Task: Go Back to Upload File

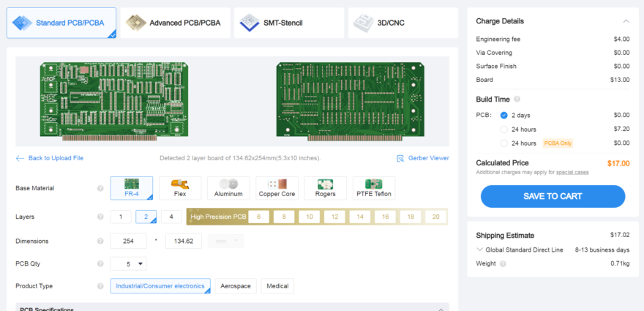Action: [x=50, y=158]
